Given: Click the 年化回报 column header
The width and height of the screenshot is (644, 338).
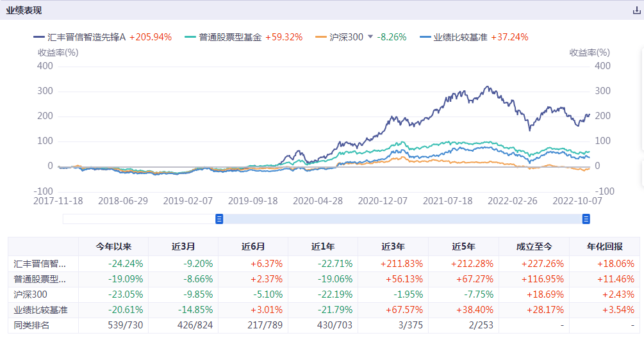Looking at the screenshot, I should 604,246.
